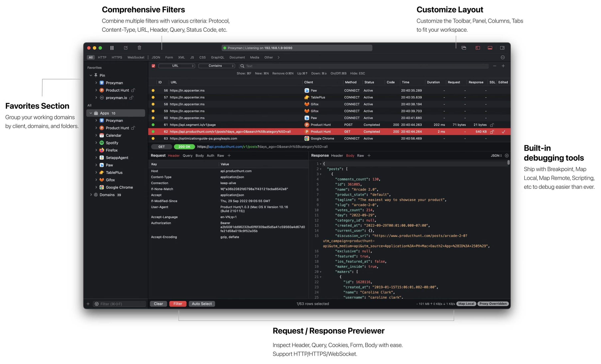Pause traffic capture with the pause icon
This screenshot has height=364, width=601.
112,47
